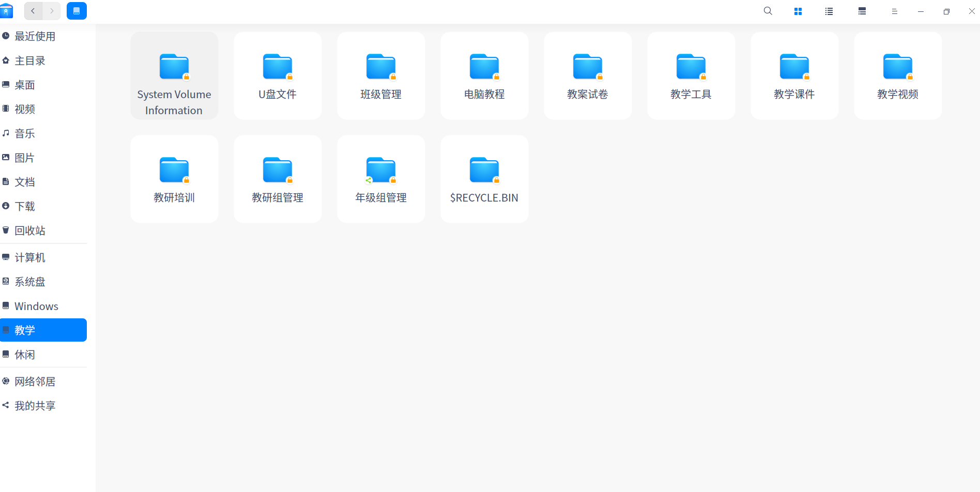Select the 教学课件 folder
This screenshot has height=492, width=980.
click(x=794, y=76)
